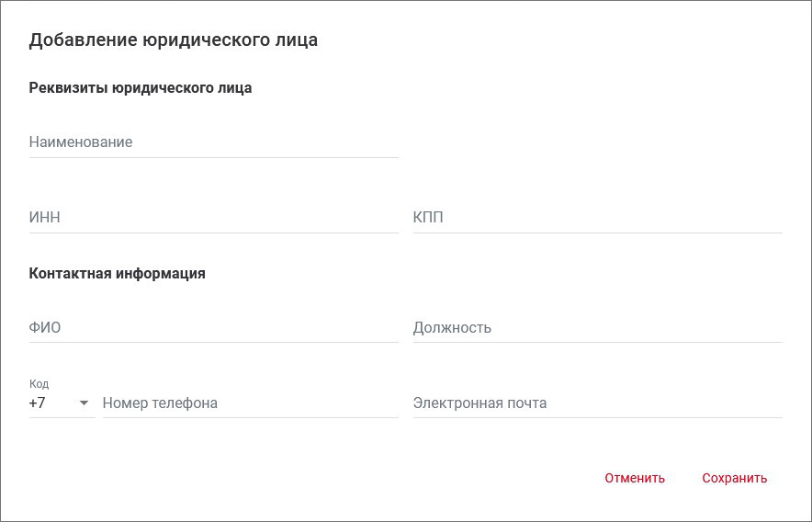Click the Реквизиты юридического лица section heading
The width and height of the screenshot is (812, 522).
[x=141, y=88]
